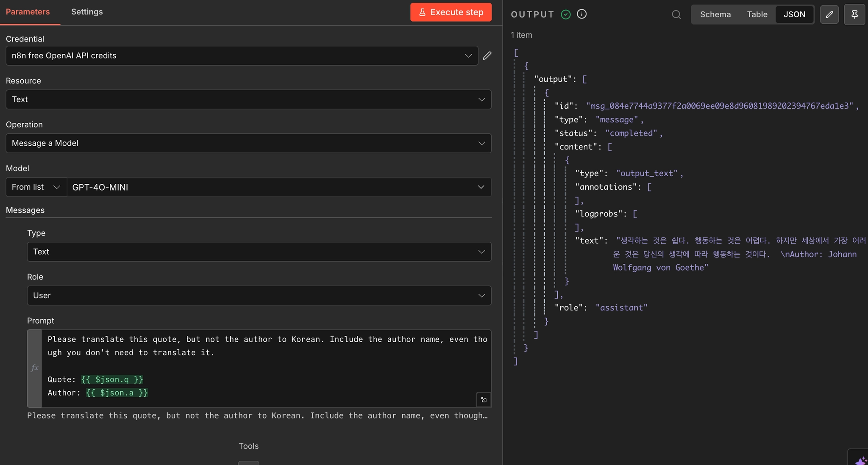Click the green success checkmark icon
This screenshot has height=465, width=868.
[566, 14]
